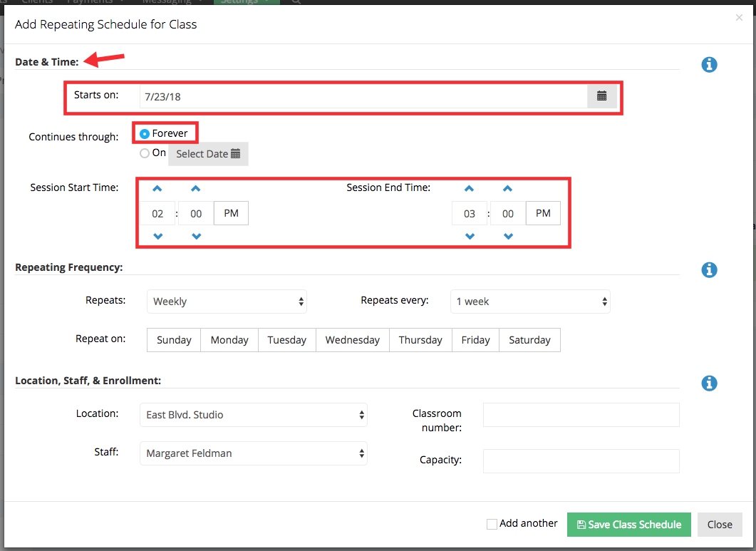Click the info icon beside Date & Time
This screenshot has width=756, height=551.
coord(709,64)
